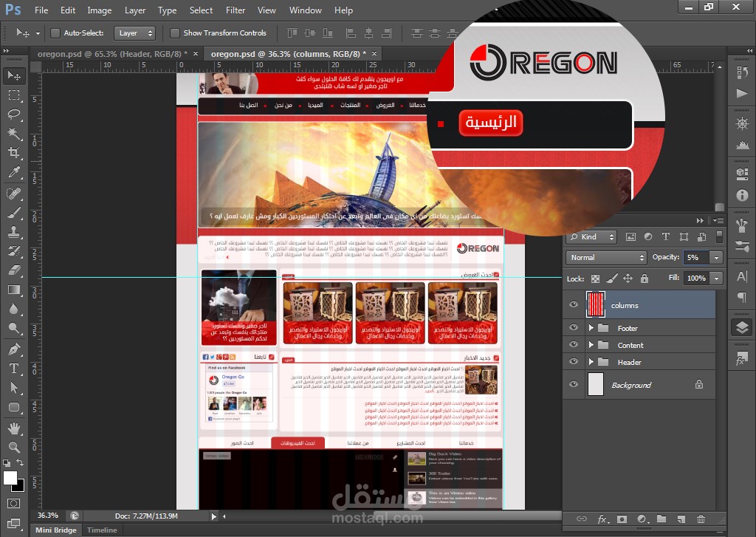Image resolution: width=756 pixels, height=537 pixels.
Task: Click the background color swatch
Action: pyautogui.click(x=21, y=488)
